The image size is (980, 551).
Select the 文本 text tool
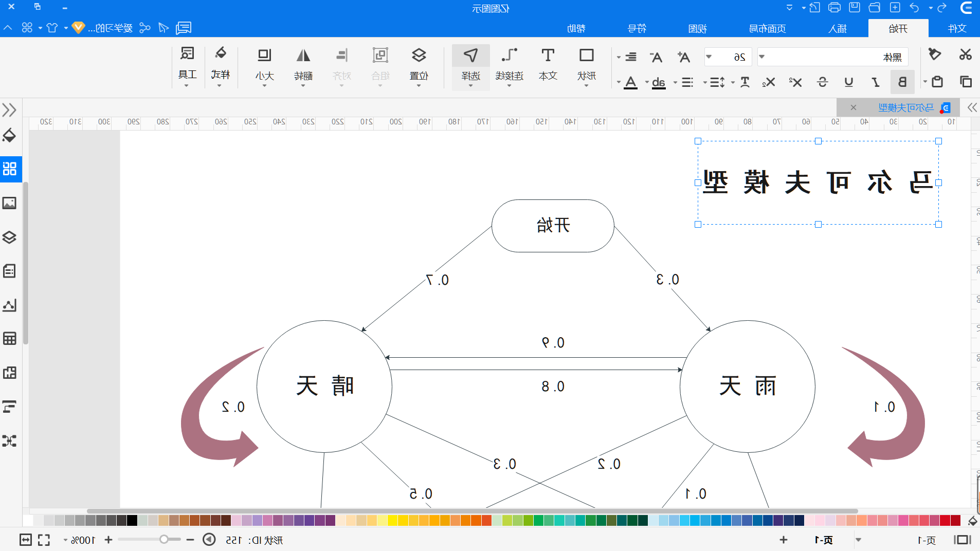point(548,65)
